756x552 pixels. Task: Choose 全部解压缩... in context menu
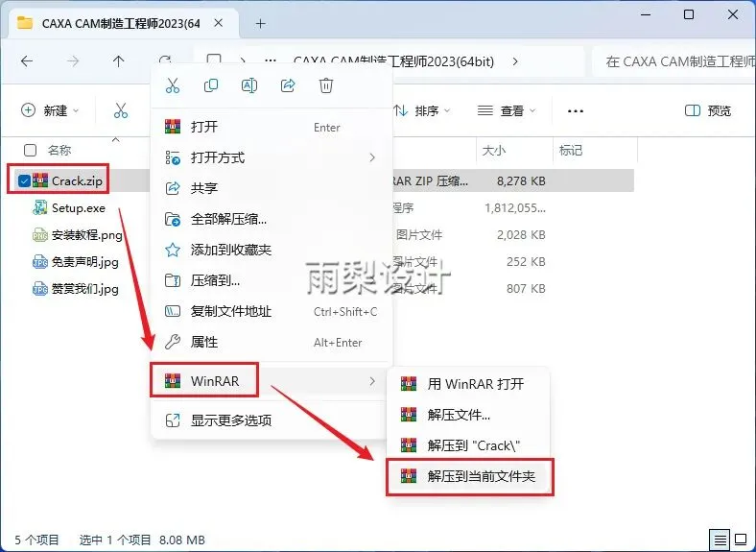(x=272, y=219)
